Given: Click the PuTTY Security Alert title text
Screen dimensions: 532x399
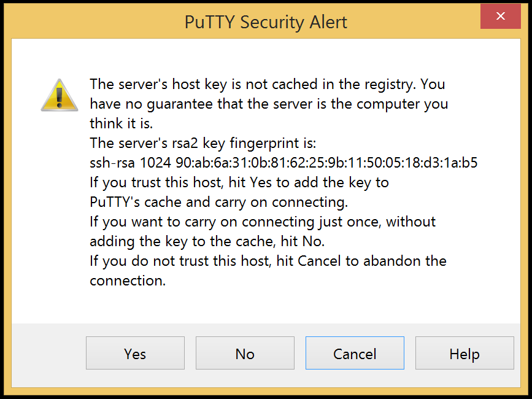Looking at the screenshot, I should tap(266, 22).
